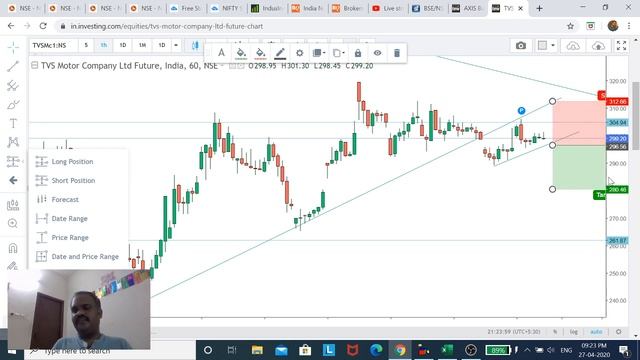The height and width of the screenshot is (360, 640).
Task: Load chart layout from cloud
Action: [x=573, y=45]
